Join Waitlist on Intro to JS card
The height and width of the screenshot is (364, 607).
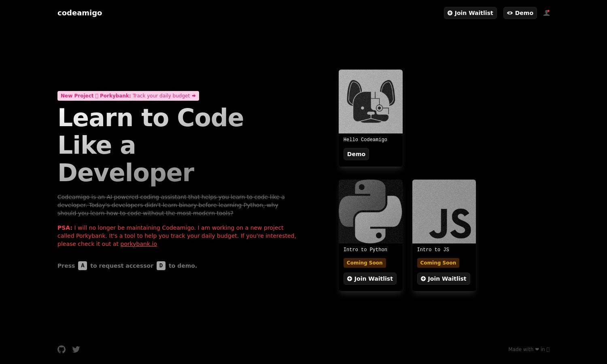pos(444,279)
